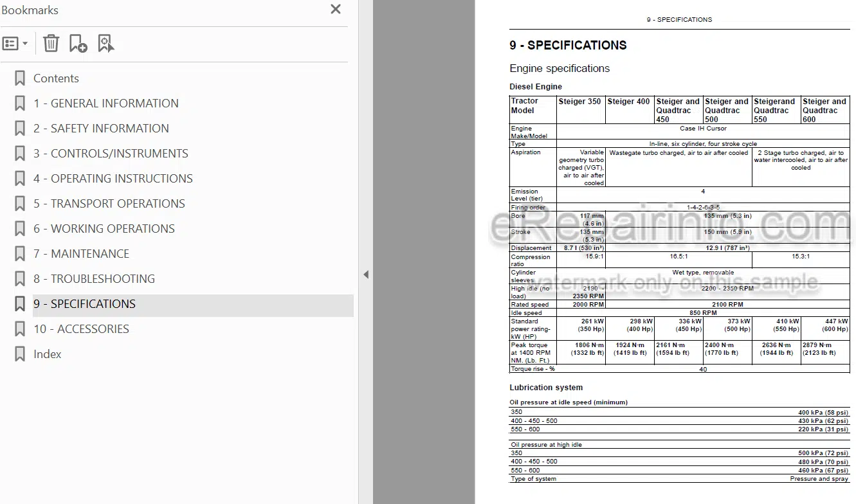
Task: Click the 2100 RPM rated speed value
Action: click(727, 305)
